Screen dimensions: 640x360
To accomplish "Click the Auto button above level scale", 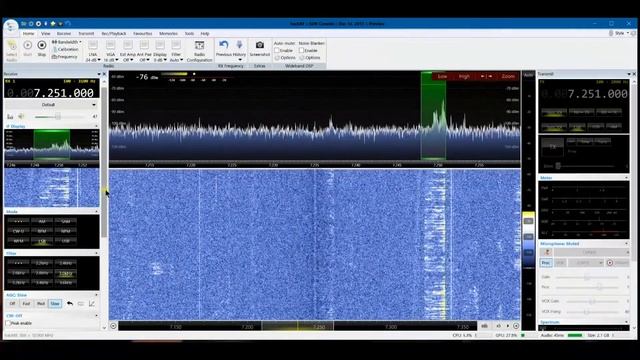I will click(529, 75).
